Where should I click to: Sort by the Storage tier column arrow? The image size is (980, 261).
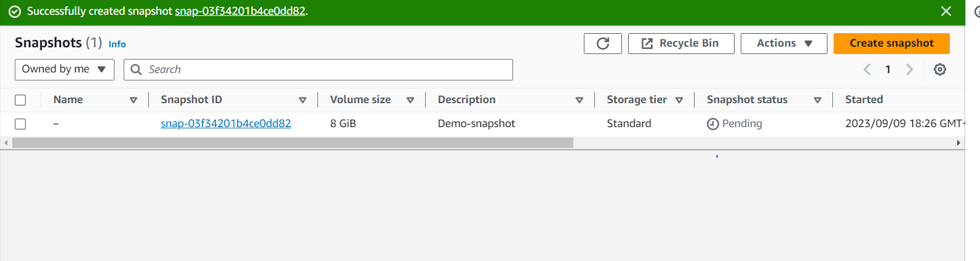679,100
